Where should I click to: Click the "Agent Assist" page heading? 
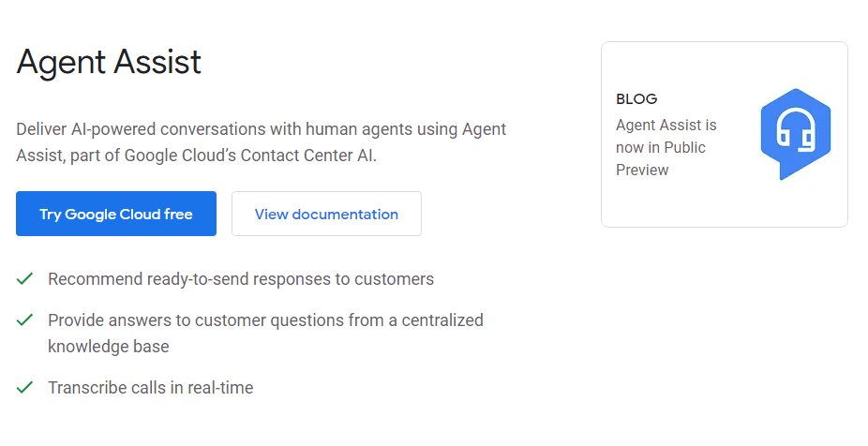(109, 62)
